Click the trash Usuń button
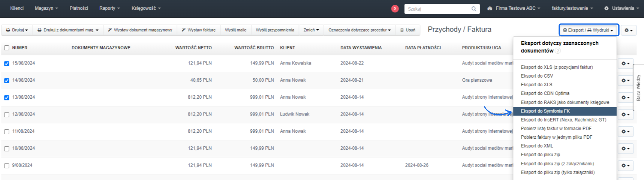 [x=408, y=30]
